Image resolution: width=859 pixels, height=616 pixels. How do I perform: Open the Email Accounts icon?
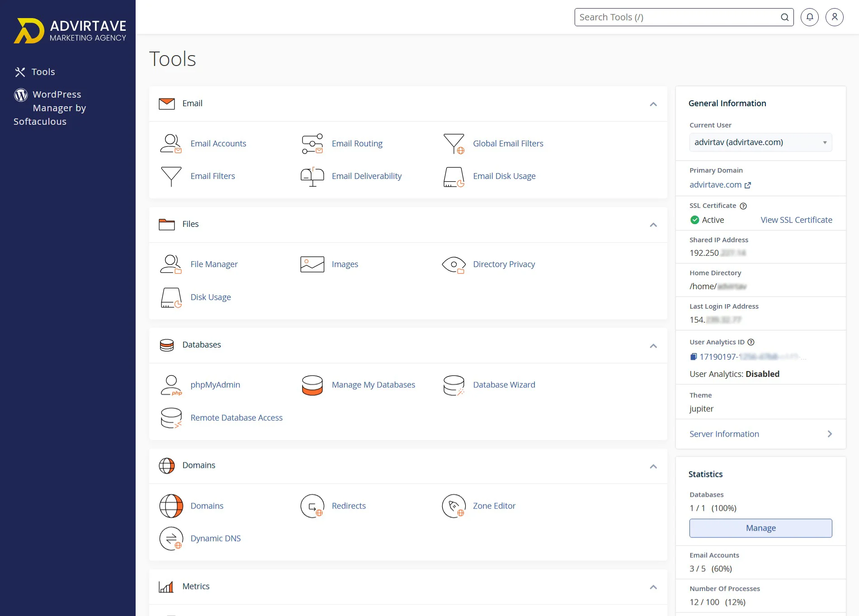point(171,144)
